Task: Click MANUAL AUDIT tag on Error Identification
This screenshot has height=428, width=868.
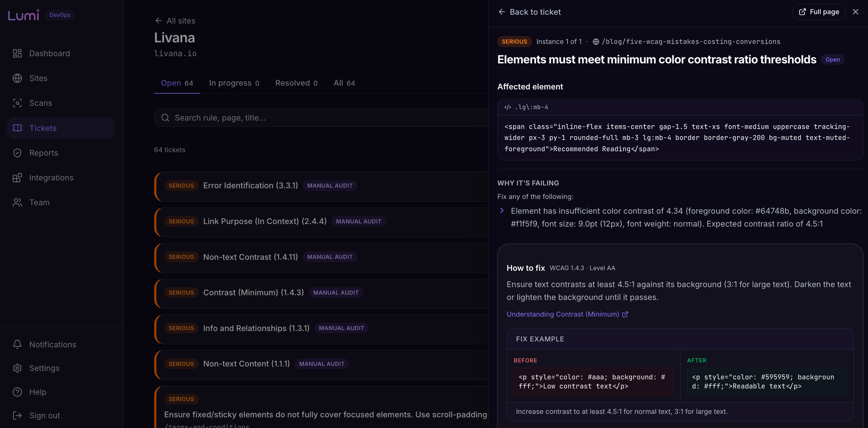Action: click(x=330, y=185)
